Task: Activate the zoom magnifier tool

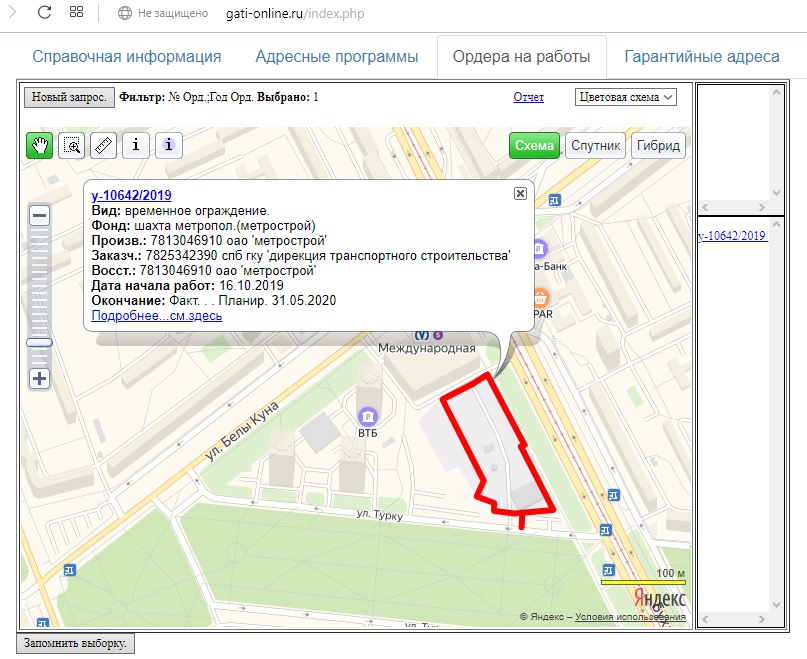Action: coord(72,145)
